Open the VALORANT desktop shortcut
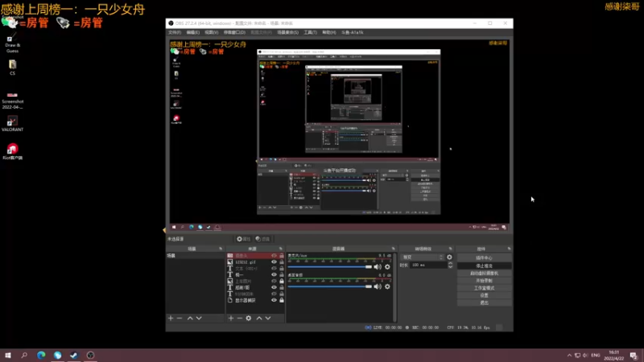This screenshot has width=644, height=362. pos(12,124)
